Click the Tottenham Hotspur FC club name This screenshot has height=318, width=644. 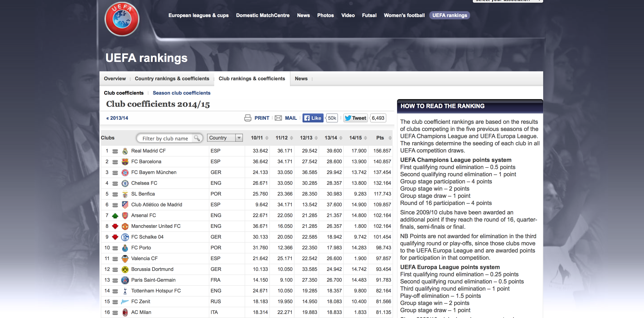pos(156,291)
